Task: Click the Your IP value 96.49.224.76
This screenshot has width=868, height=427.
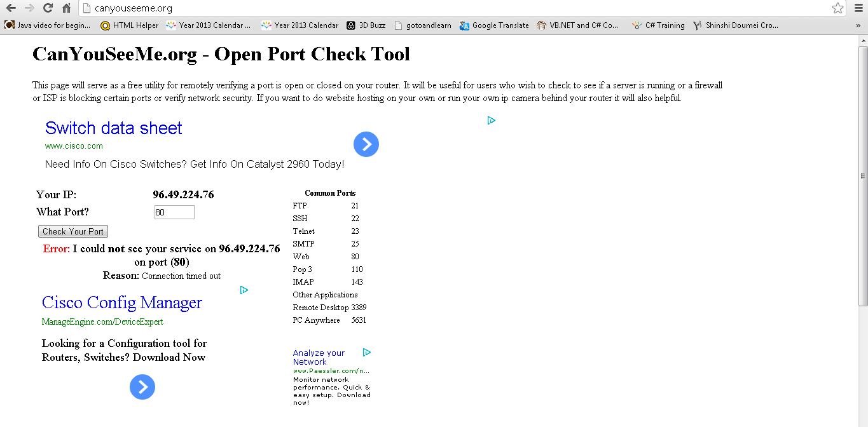Action: [183, 195]
